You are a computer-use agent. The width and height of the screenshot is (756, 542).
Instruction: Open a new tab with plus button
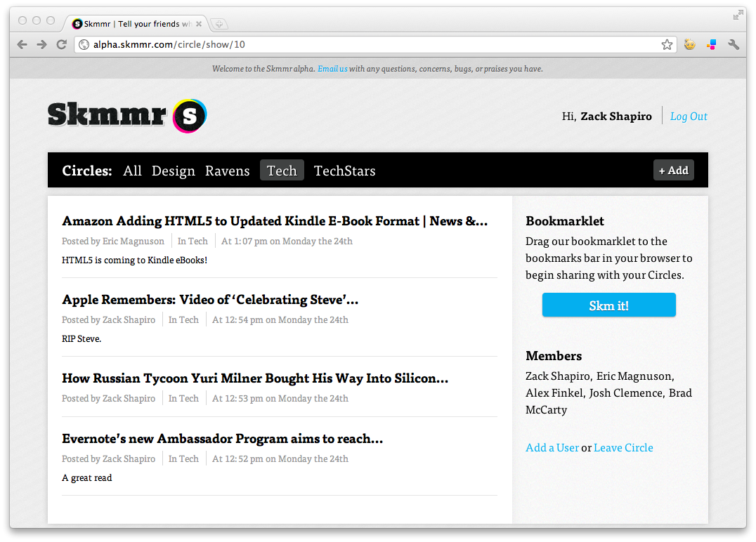coord(219,24)
